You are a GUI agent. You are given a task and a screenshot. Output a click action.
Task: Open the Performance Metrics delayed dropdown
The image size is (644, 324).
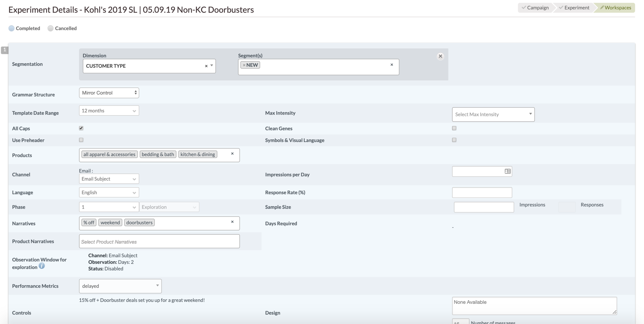tap(120, 286)
